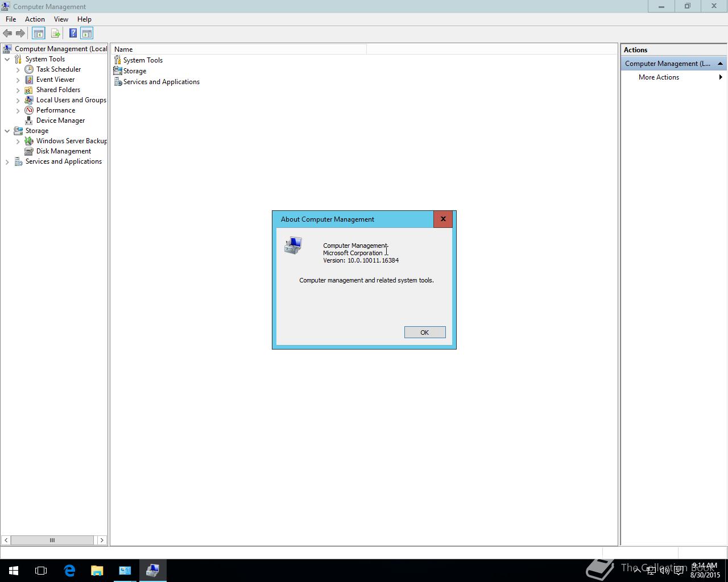Click the Performance icon in tree
Viewport: 728px width, 582px height.
[x=29, y=110]
